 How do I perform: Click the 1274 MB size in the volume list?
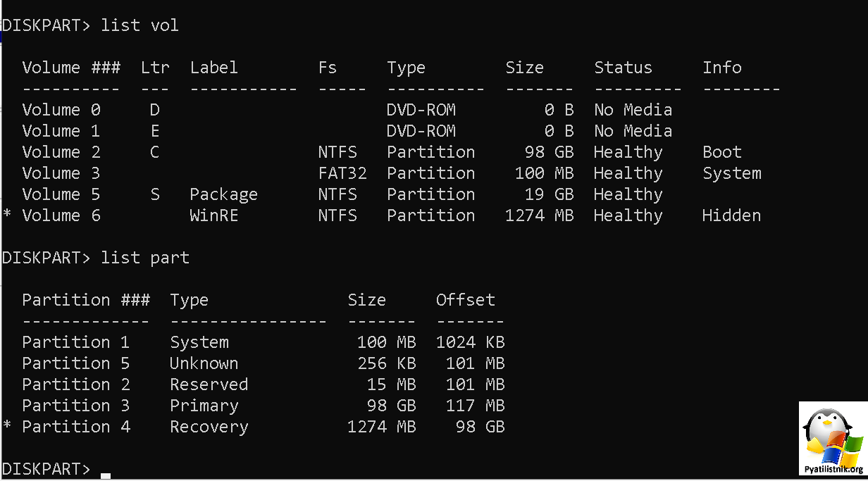pyautogui.click(x=540, y=215)
